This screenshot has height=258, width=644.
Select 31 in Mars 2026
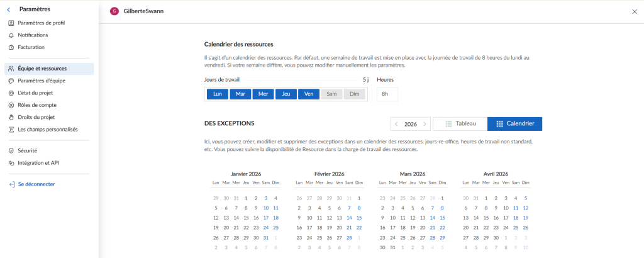pos(392,248)
